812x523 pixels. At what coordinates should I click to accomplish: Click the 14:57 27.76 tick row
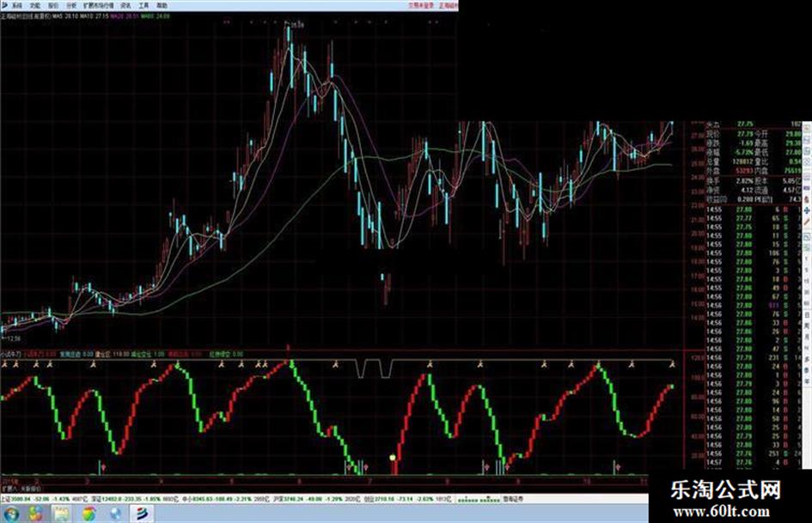(754, 462)
